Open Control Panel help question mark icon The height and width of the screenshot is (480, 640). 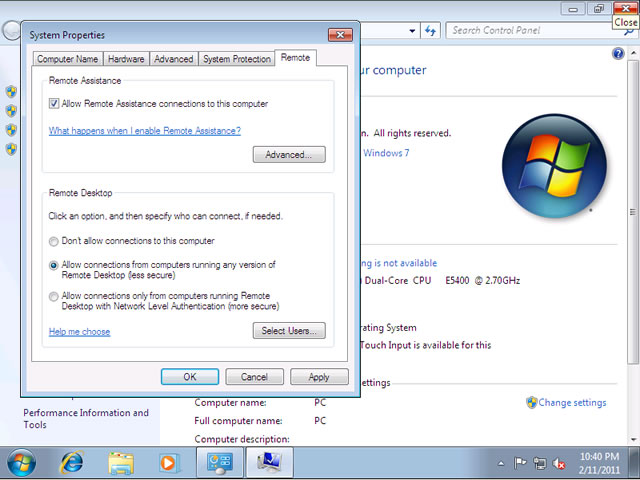(x=618, y=53)
